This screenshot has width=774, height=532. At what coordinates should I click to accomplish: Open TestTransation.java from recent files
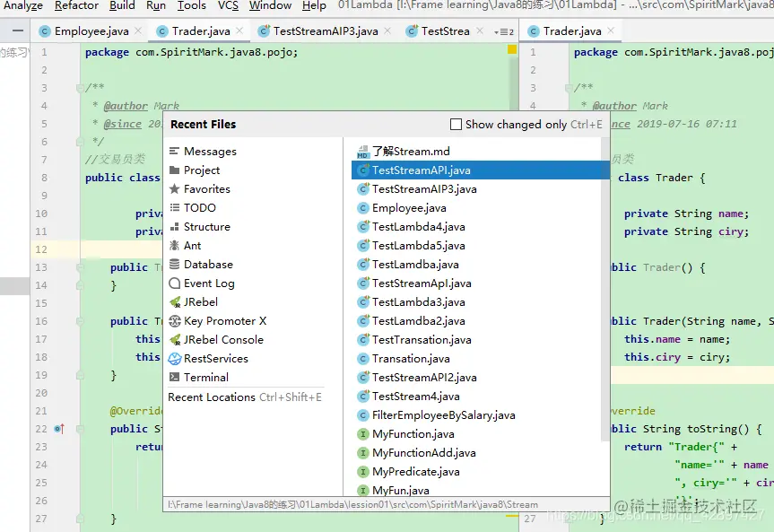pyautogui.click(x=477, y=339)
